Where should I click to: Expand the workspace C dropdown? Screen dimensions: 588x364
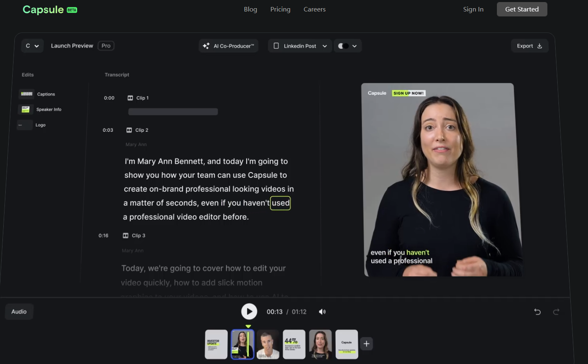32,46
